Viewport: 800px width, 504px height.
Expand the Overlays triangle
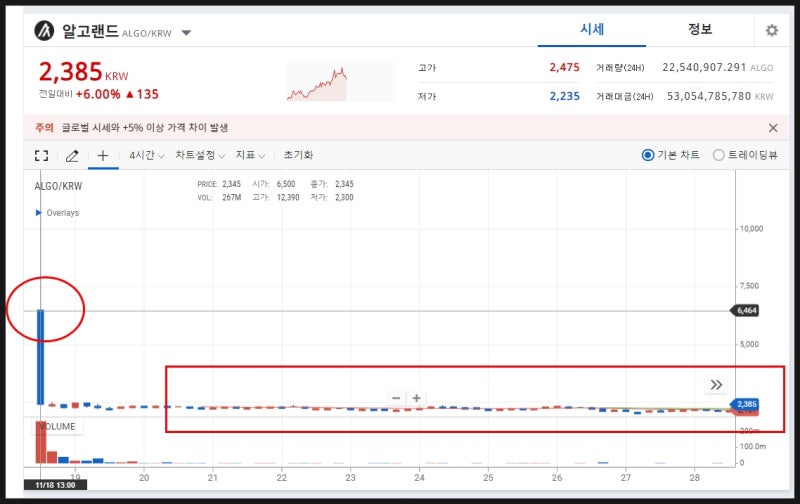pyautogui.click(x=38, y=213)
